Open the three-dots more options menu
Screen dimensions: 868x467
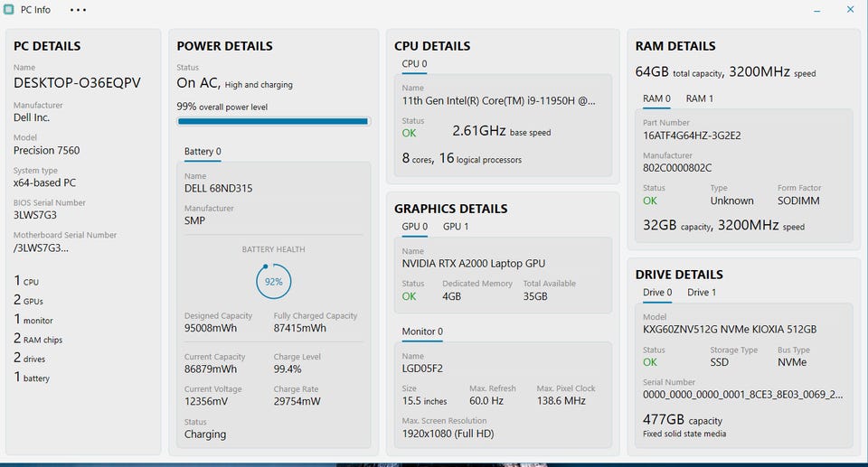click(78, 10)
